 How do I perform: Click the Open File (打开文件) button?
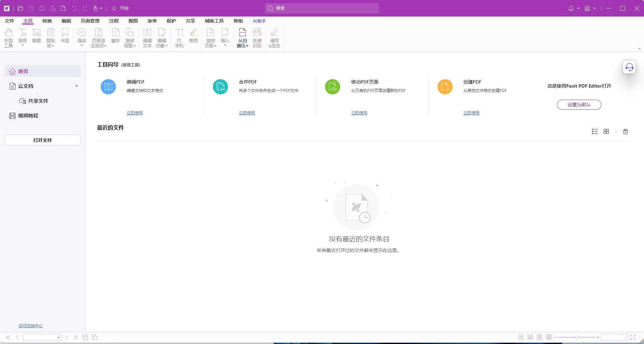[43, 140]
